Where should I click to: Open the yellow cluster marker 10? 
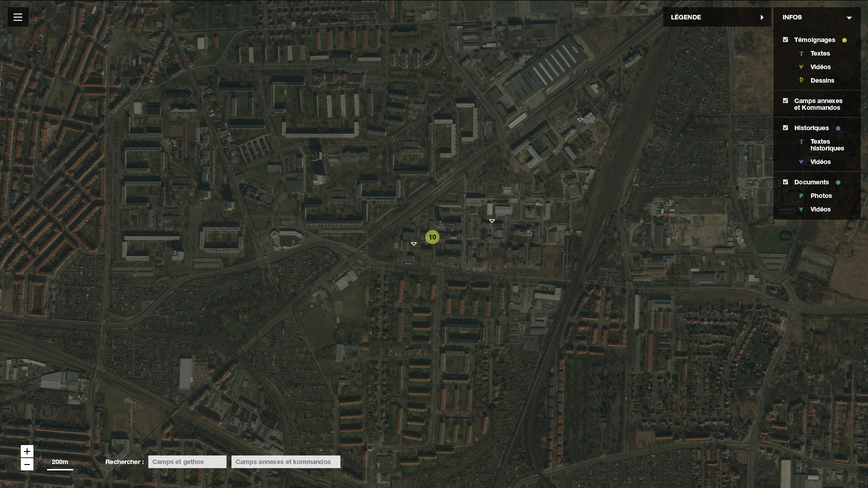pos(432,237)
